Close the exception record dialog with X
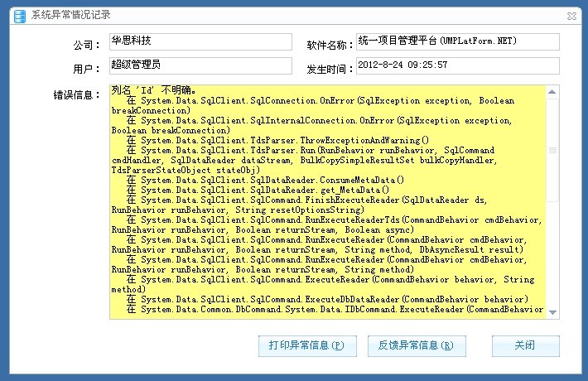588x381 pixels. 571,16
